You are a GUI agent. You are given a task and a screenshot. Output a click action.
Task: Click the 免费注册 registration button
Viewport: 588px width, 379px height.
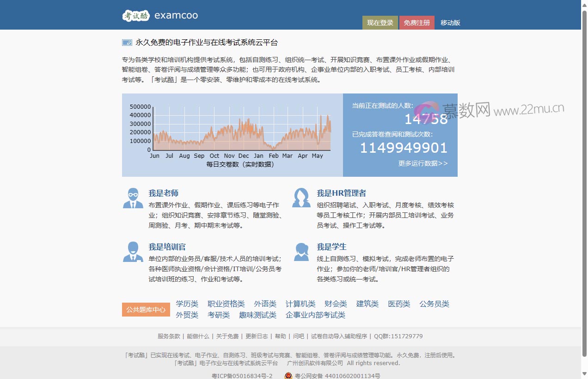pos(417,22)
